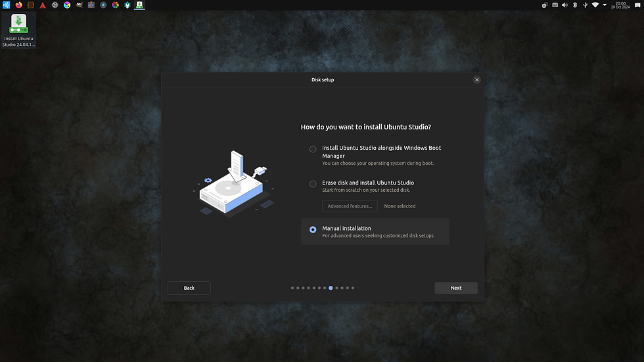Click the flag-shaped icon right of the clock
644x362 pixels.
[637, 5]
